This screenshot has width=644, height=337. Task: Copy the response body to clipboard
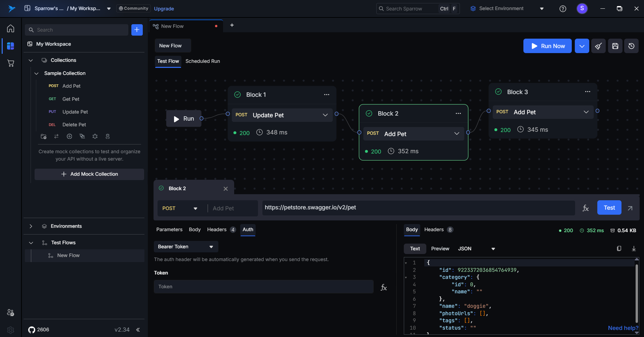click(x=619, y=249)
